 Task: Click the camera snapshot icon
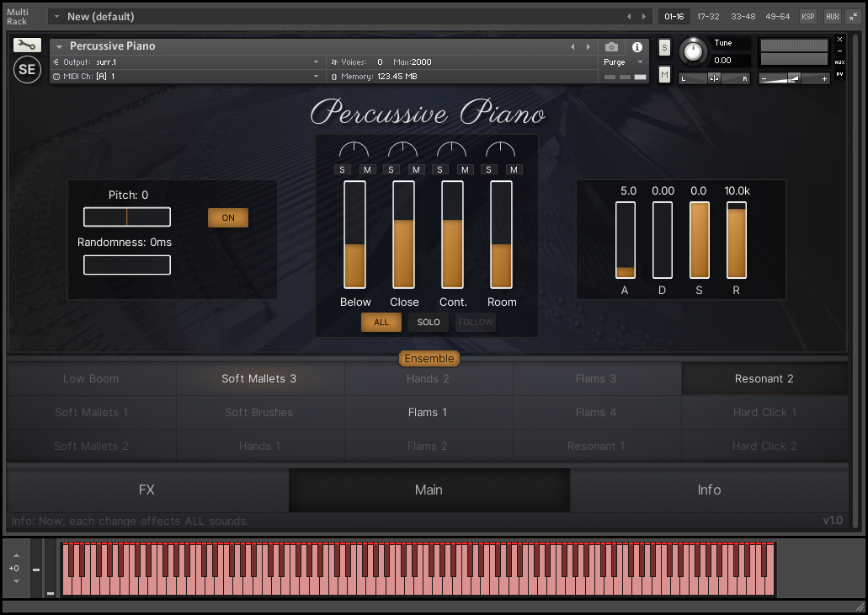(x=612, y=47)
